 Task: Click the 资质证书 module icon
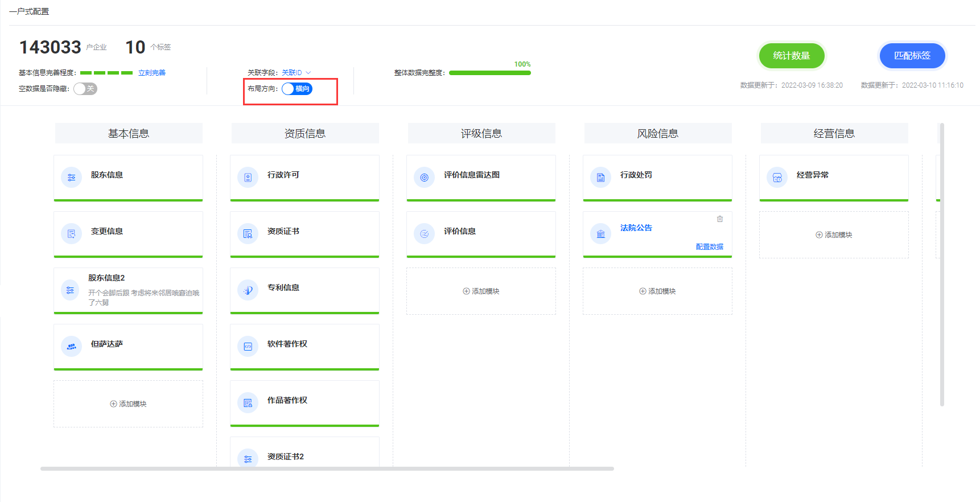[248, 233]
